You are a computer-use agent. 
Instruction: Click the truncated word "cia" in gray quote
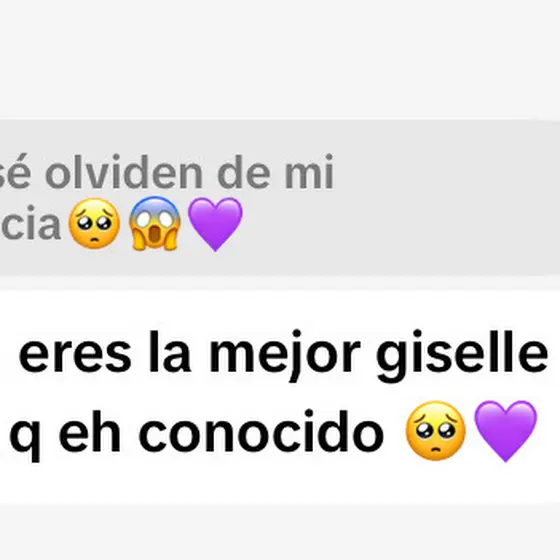click(x=30, y=223)
